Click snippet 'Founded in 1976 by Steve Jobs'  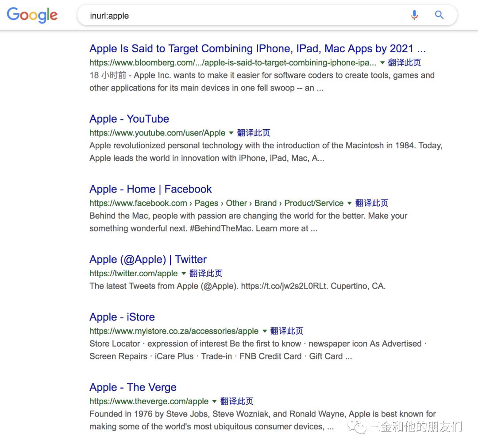[262, 420]
